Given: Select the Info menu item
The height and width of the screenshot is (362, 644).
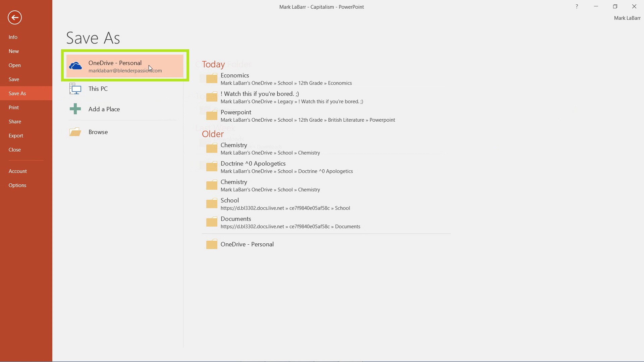Looking at the screenshot, I should click(x=13, y=37).
